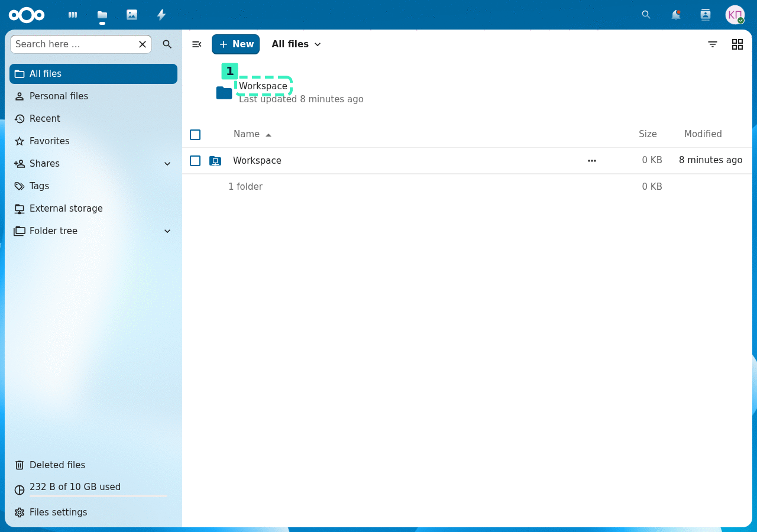
Task: Expand the Folder tree chevron
Action: coord(167,231)
